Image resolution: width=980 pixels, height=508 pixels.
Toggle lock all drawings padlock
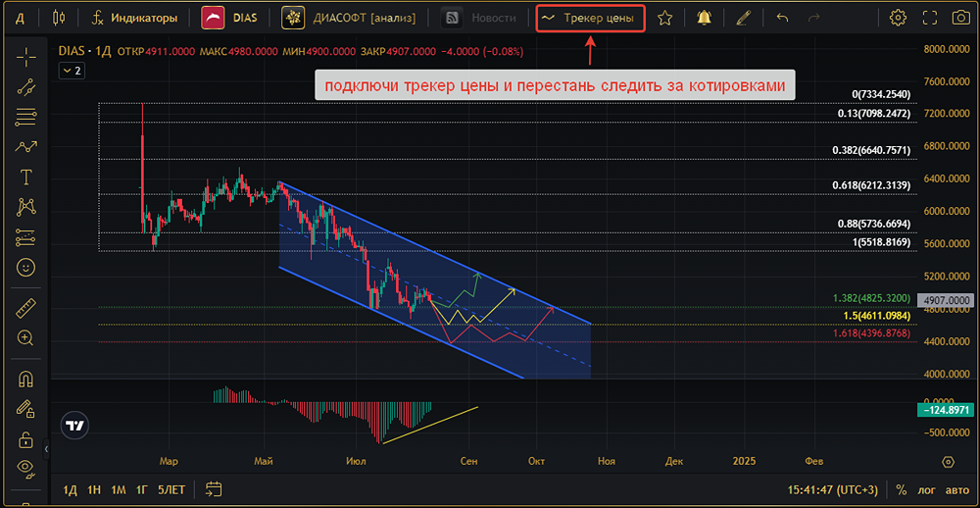tap(25, 439)
